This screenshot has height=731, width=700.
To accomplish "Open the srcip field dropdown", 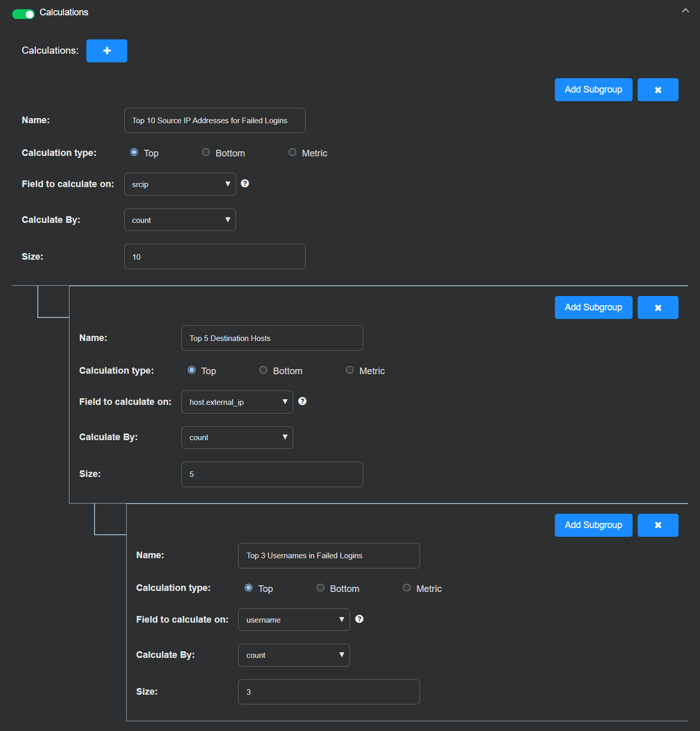I will pyautogui.click(x=180, y=185).
